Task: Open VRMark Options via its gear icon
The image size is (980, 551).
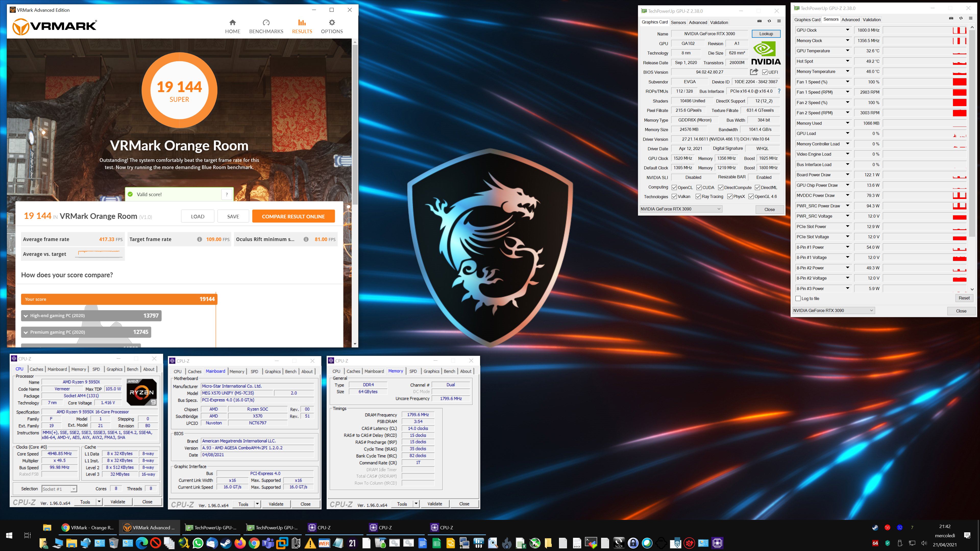Action: [332, 22]
